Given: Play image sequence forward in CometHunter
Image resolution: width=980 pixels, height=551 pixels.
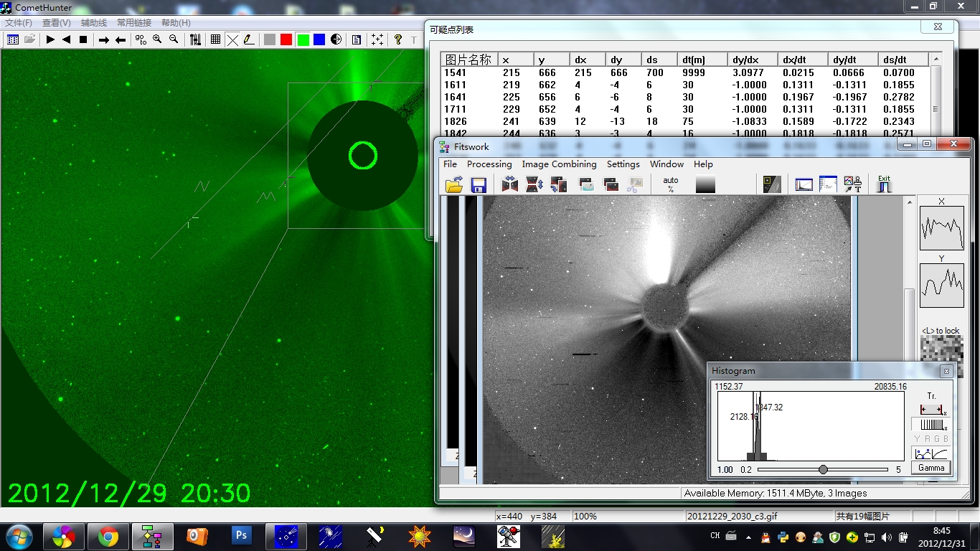Looking at the screenshot, I should click(x=50, y=39).
